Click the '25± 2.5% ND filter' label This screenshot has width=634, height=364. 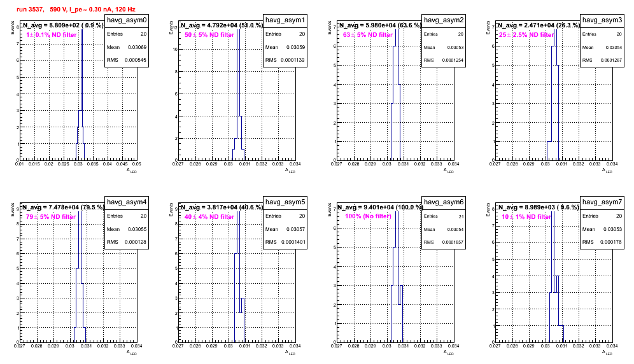click(526, 35)
